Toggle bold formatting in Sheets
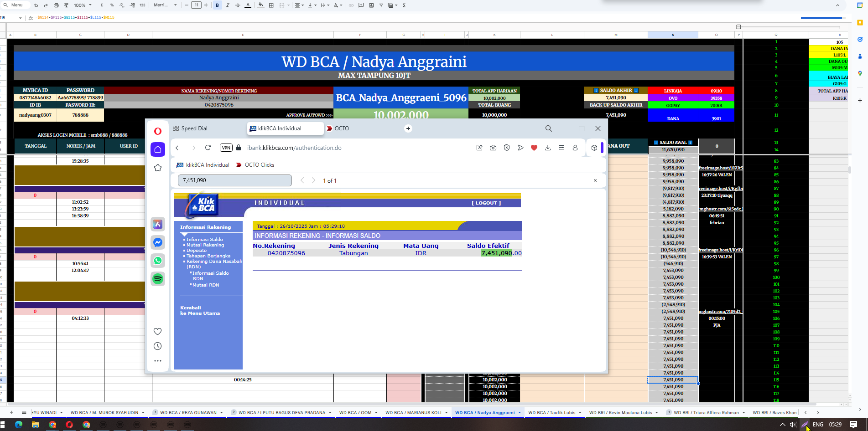The width and height of the screenshot is (868, 431). point(217,5)
